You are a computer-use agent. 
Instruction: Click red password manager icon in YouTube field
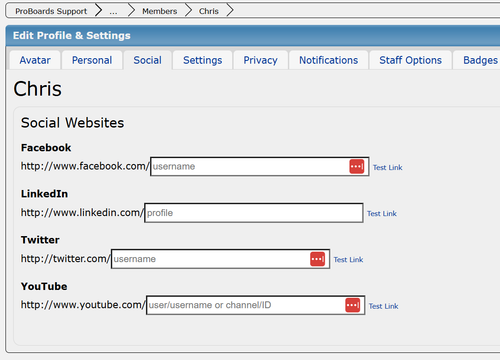(x=352, y=305)
